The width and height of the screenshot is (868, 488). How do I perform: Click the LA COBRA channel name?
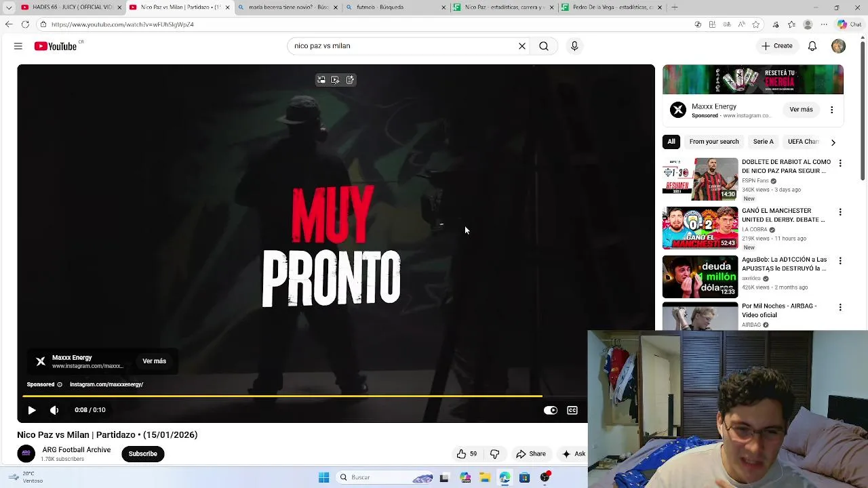click(x=755, y=230)
